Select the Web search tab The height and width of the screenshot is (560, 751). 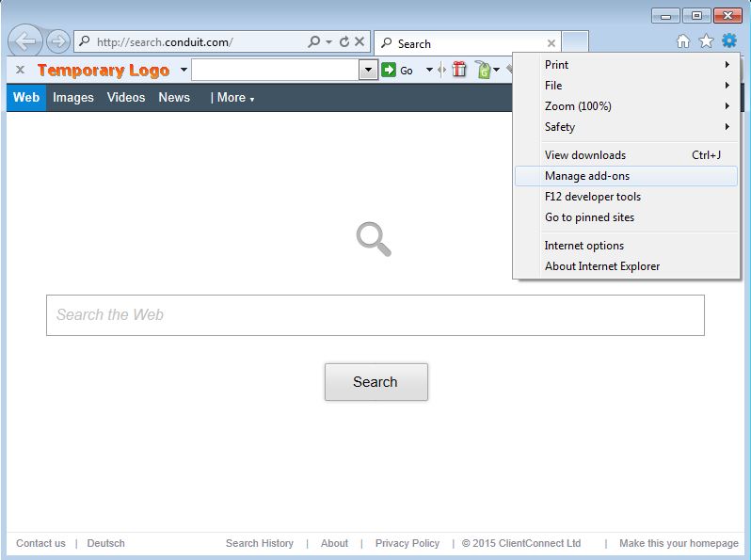pos(26,98)
